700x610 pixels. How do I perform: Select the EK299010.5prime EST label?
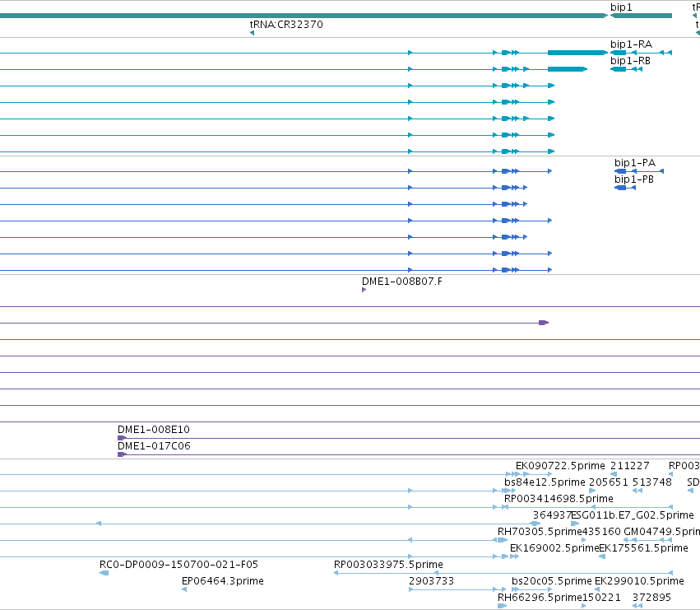pyautogui.click(x=639, y=581)
